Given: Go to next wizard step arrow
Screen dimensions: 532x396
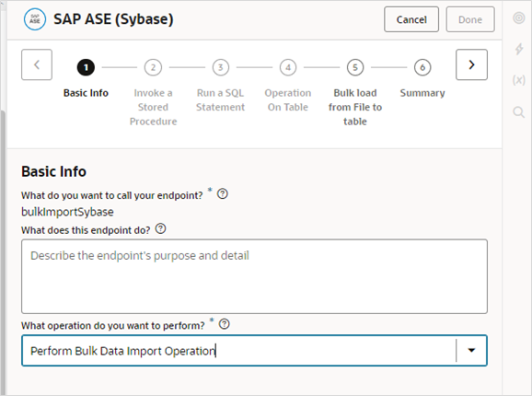Looking at the screenshot, I should (471, 64).
